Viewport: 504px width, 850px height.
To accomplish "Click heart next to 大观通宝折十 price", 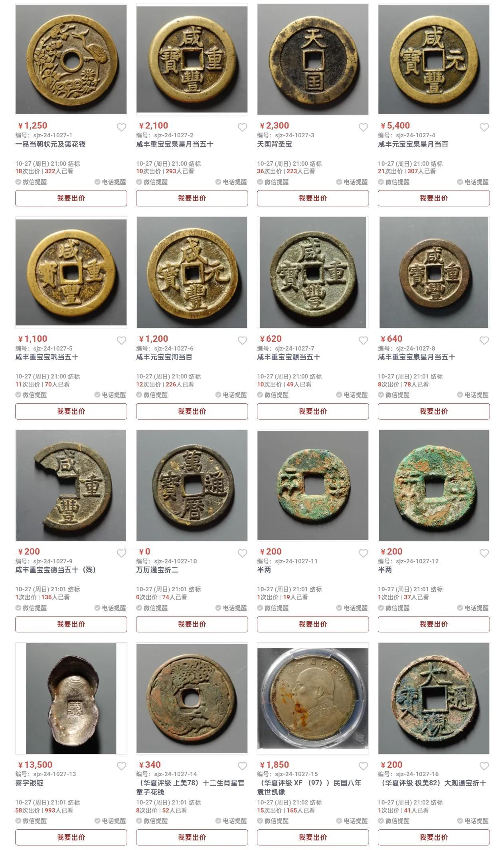I will tap(484, 766).
